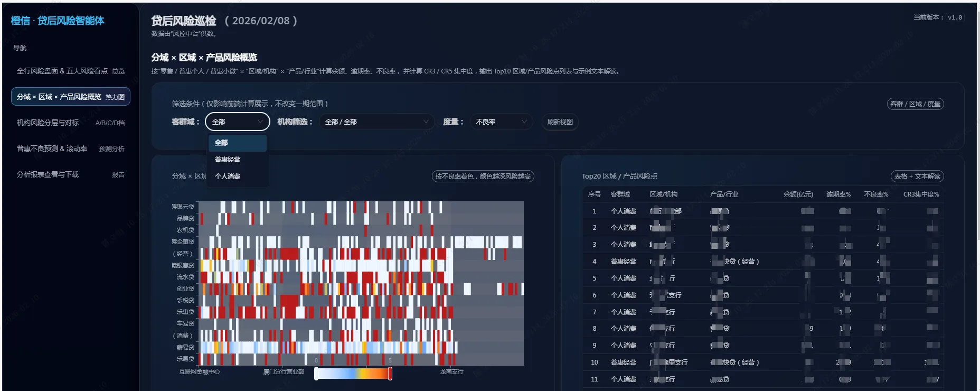Screen dimensions: 980x391
Task: Pick the highlighted 全部 option in list
Action: pyautogui.click(x=237, y=143)
